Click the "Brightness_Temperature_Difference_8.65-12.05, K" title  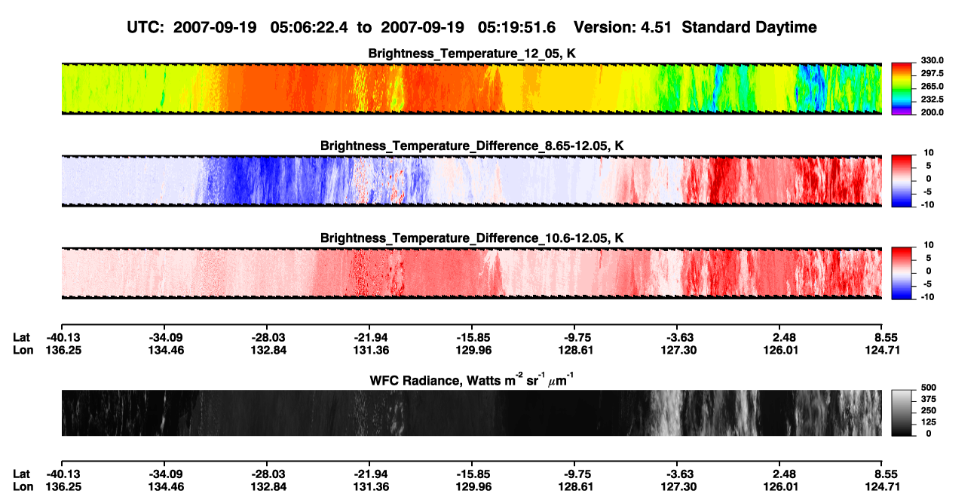[x=472, y=146]
